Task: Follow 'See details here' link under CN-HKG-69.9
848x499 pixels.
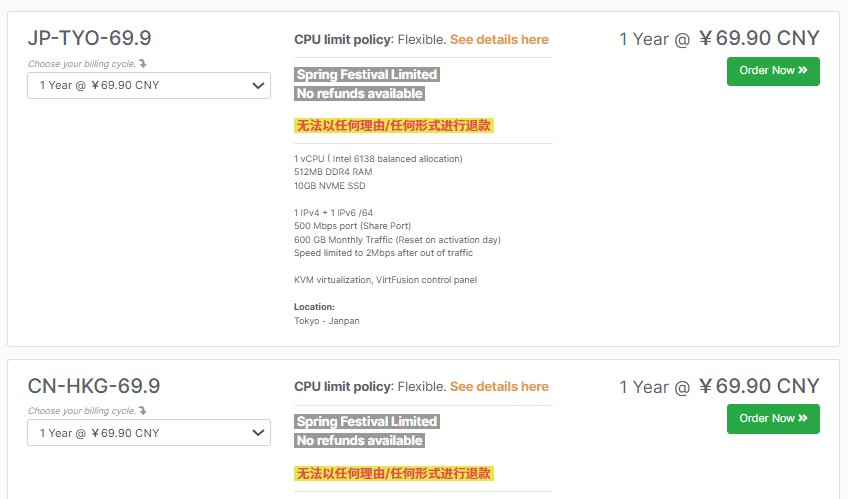Action: [499, 387]
